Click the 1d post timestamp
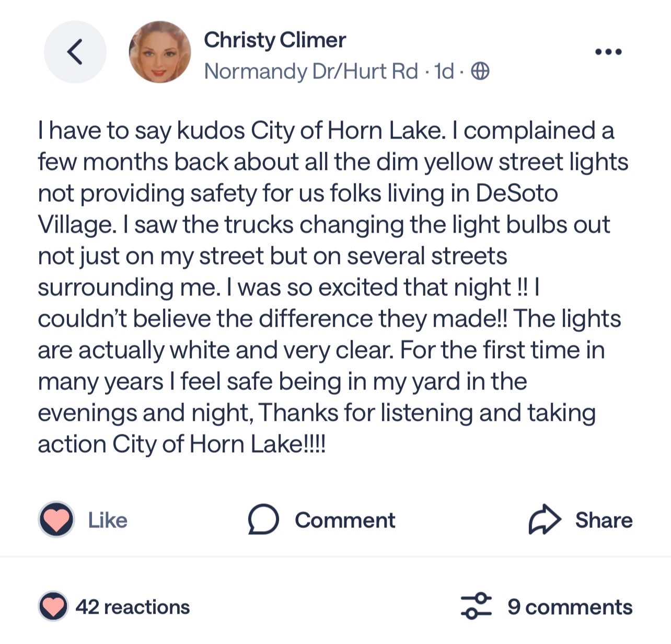The image size is (671, 644). pos(444,71)
